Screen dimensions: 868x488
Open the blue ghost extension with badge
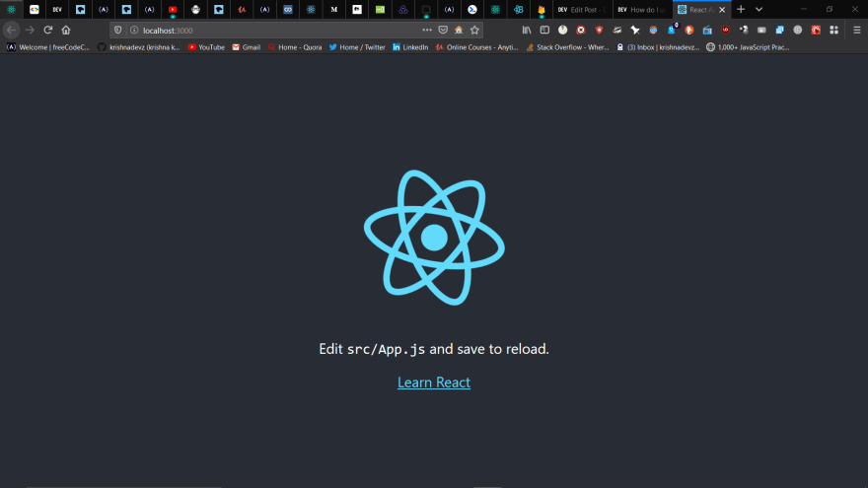coord(672,30)
